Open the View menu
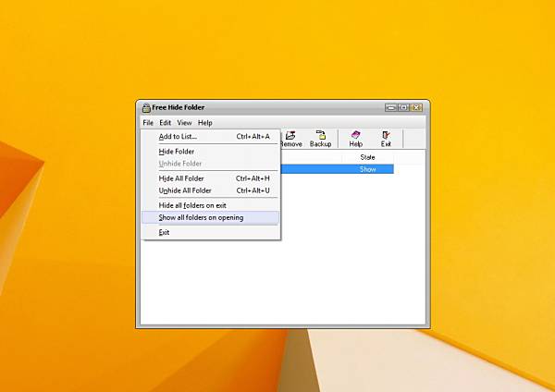The image size is (555, 392). pos(184,123)
